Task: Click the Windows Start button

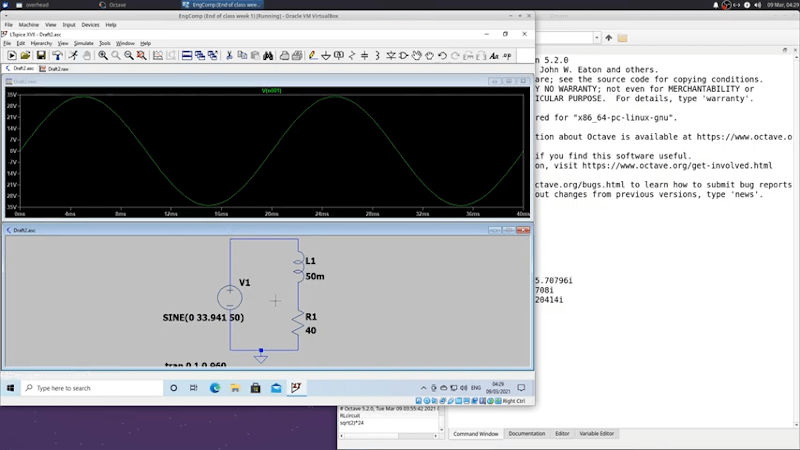Action: pos(10,388)
